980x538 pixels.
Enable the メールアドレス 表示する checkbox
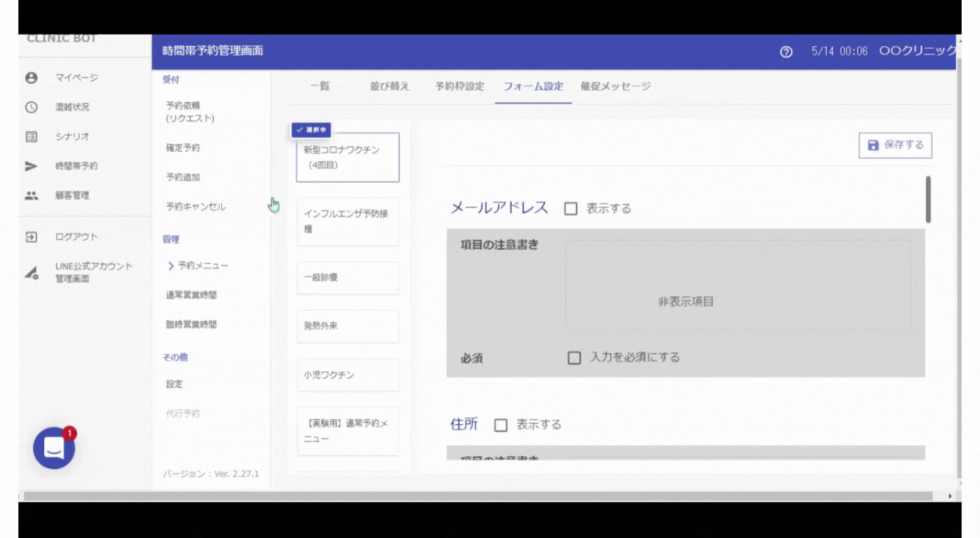(571, 209)
